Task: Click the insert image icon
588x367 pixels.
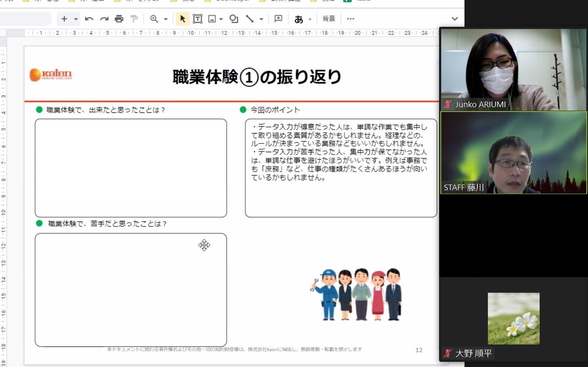Action: click(212, 19)
